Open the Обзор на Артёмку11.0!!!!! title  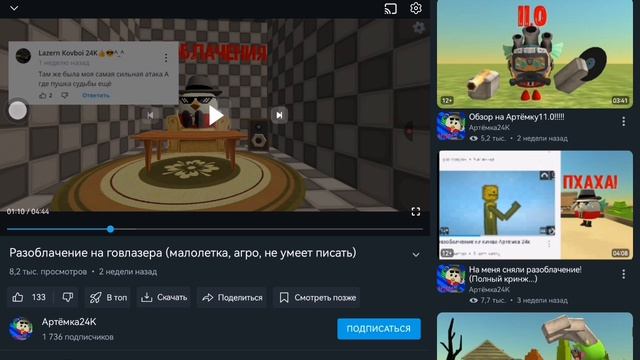point(516,117)
